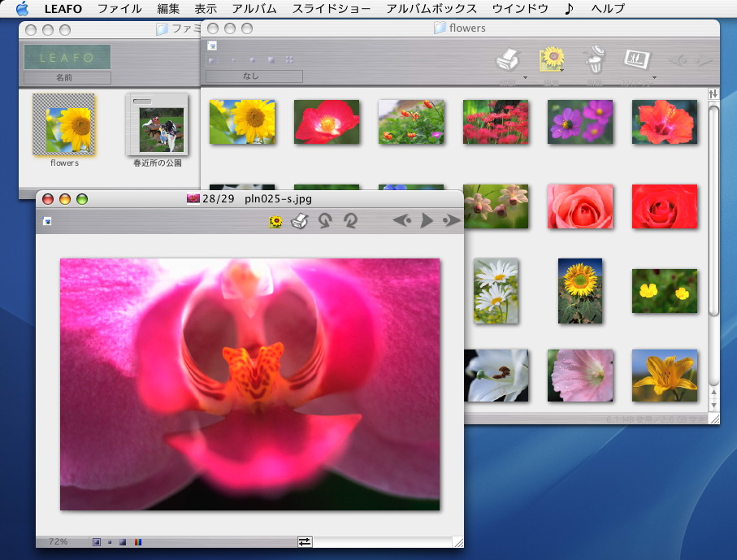Rotate the image clockwise
The width and height of the screenshot is (737, 560).
350,221
